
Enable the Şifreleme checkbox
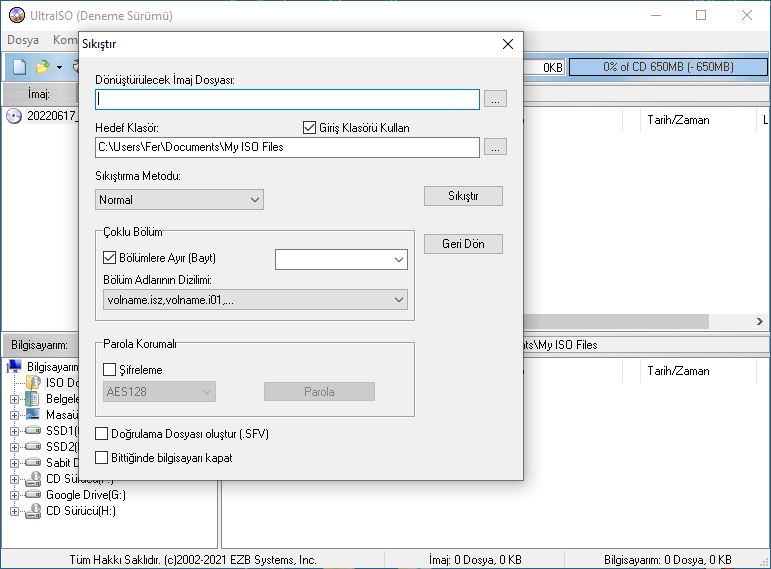[109, 369]
